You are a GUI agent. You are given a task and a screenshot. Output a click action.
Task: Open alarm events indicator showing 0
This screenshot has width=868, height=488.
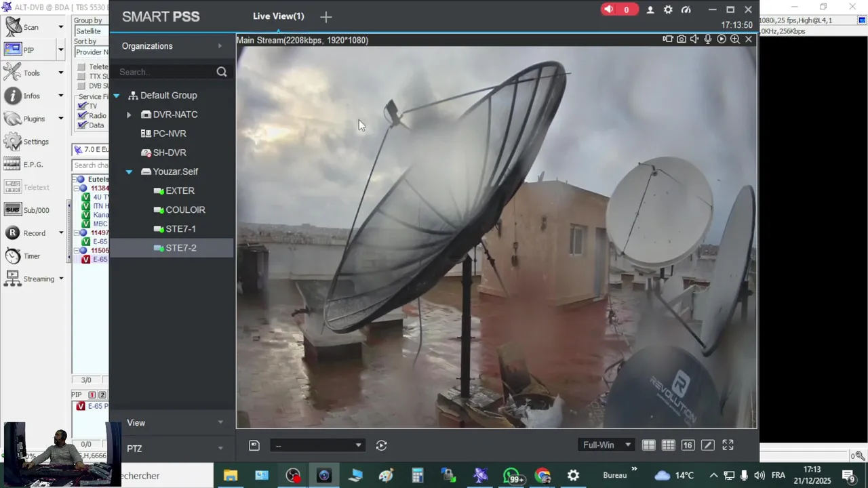pos(619,9)
